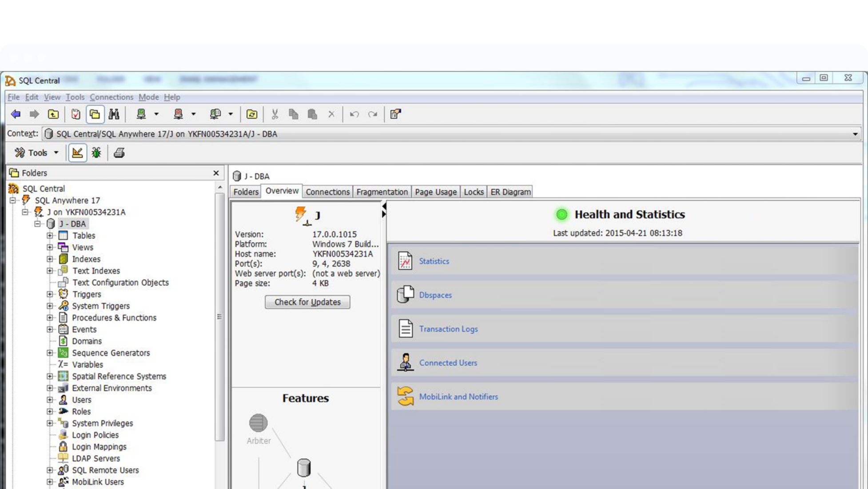Click the blue Back arrow in toolbar
Image resolution: width=868 pixels, height=489 pixels.
(x=16, y=114)
